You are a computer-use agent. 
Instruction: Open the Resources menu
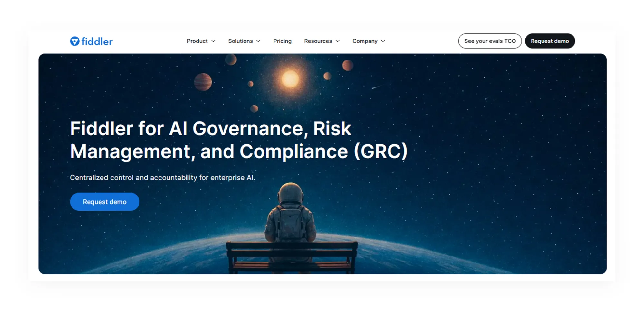coord(318,41)
